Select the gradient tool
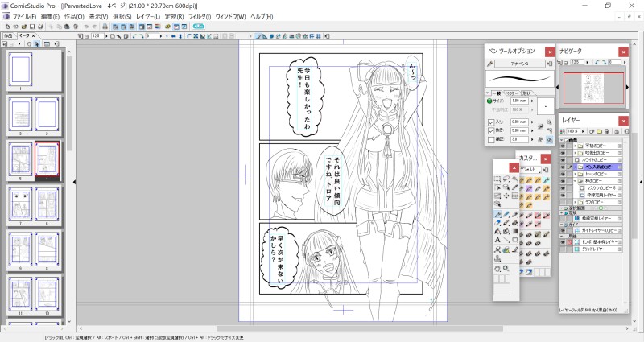644x342 pixels. tap(514, 230)
